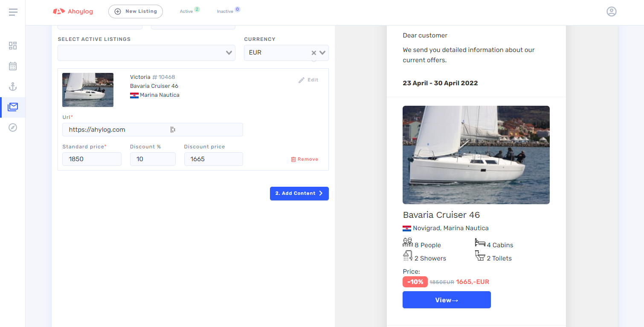Click the View button in email preview
This screenshot has height=327, width=644.
click(447, 300)
